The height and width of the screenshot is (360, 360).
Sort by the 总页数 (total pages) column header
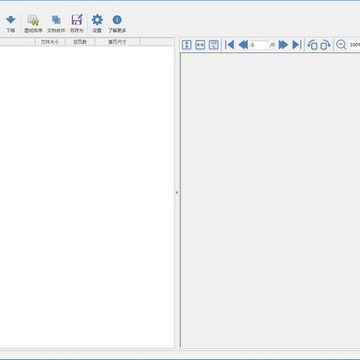click(x=80, y=42)
